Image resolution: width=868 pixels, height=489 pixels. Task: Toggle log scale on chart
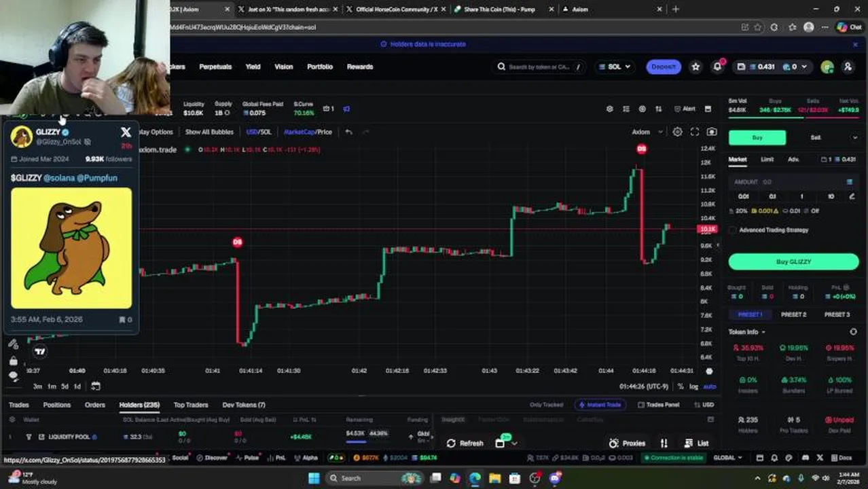[693, 386]
